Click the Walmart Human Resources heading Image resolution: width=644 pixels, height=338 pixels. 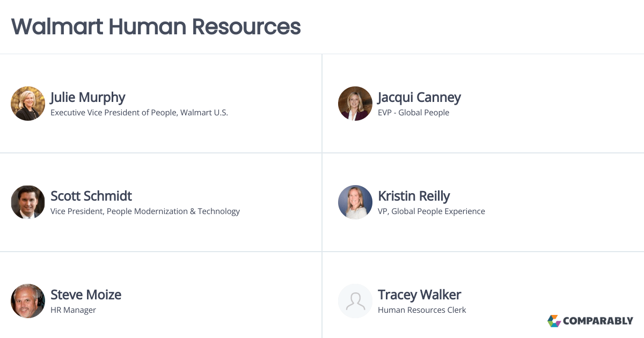156,27
